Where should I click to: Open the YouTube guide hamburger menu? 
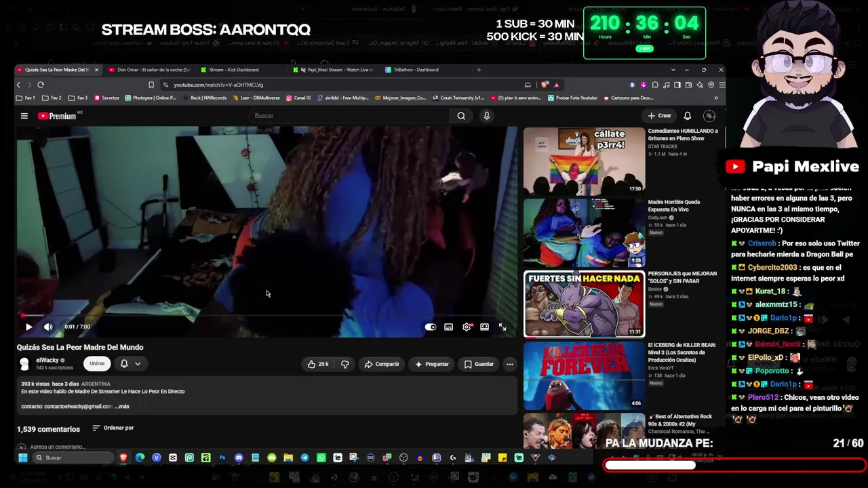(24, 116)
